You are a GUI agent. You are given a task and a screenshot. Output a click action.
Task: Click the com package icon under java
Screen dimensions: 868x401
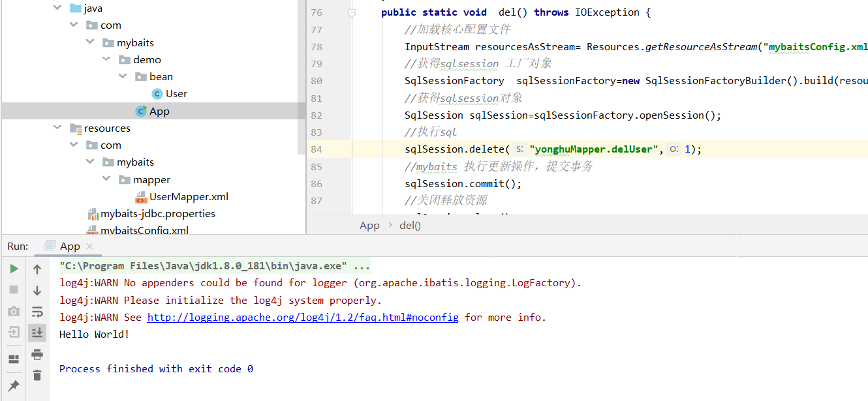pos(92,25)
